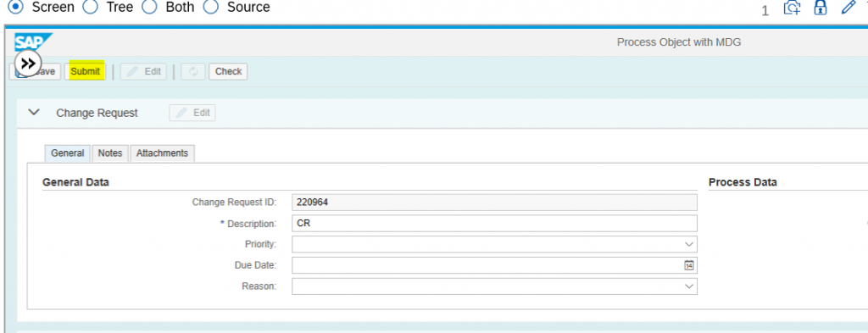Viewport: 868px width, 333px height.
Task: Click Edit button beside Change Request
Action: click(192, 113)
